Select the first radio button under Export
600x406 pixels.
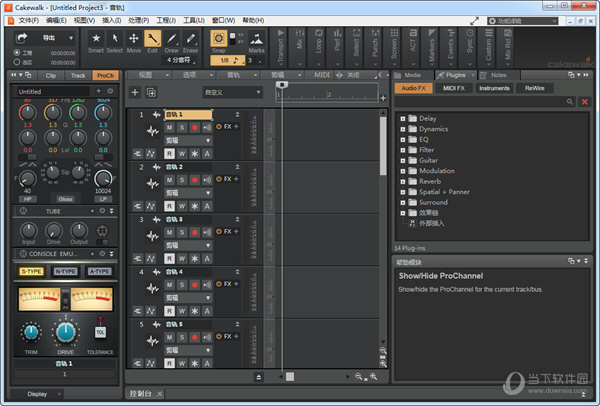click(16, 52)
